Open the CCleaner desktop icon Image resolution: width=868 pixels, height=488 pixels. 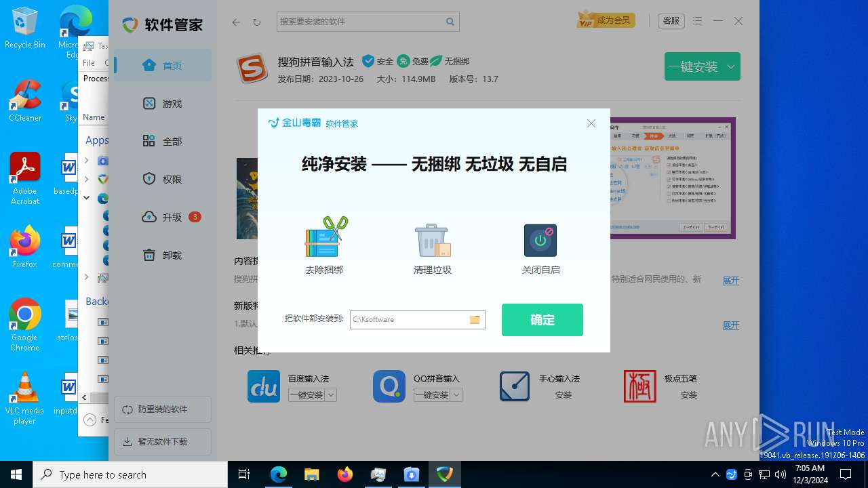(25, 100)
